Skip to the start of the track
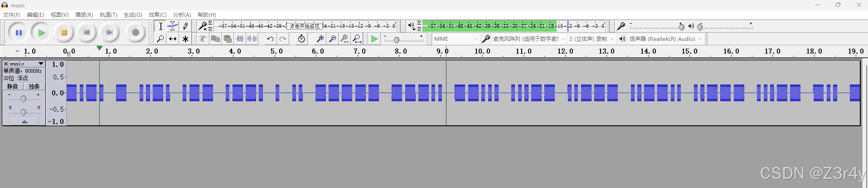Image resolution: width=868 pixels, height=188 pixels. pos(87,33)
